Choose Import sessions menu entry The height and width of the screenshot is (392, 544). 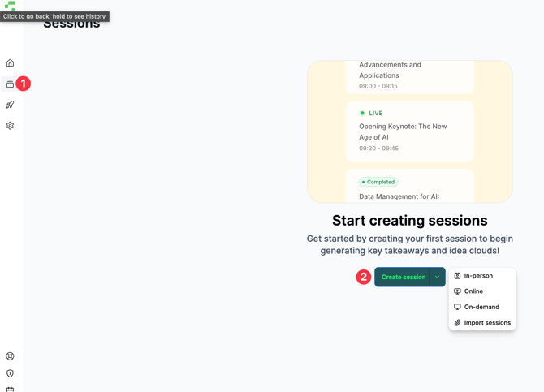(487, 323)
